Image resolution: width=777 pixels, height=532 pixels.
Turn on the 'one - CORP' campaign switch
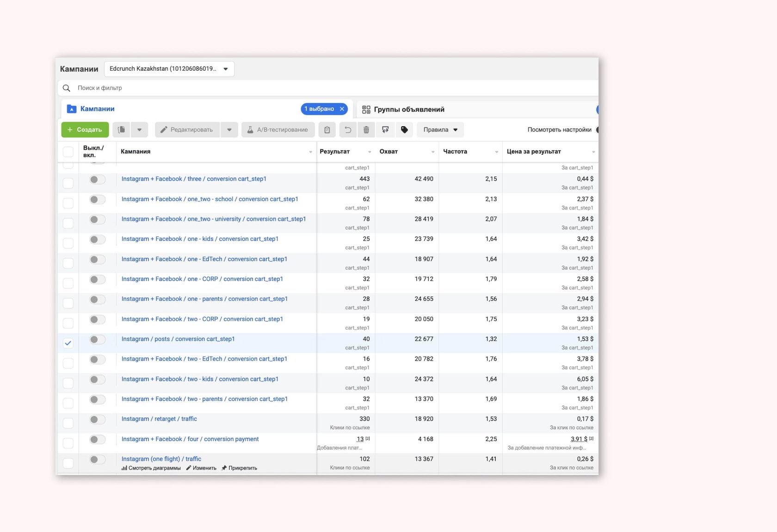coord(97,280)
